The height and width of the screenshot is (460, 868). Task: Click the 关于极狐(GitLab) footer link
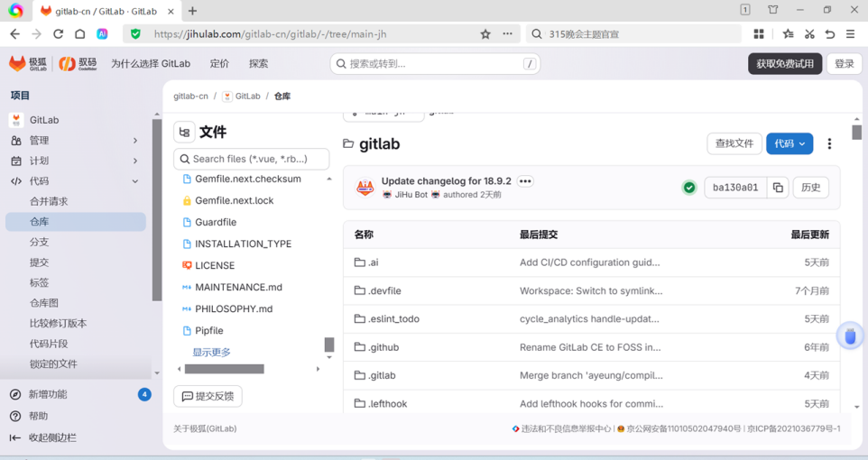[205, 428]
